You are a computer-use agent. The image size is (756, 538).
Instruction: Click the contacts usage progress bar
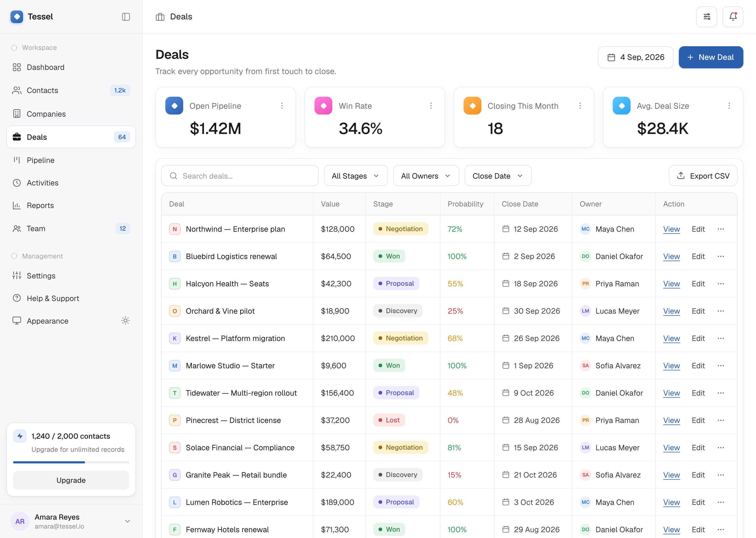tap(71, 462)
